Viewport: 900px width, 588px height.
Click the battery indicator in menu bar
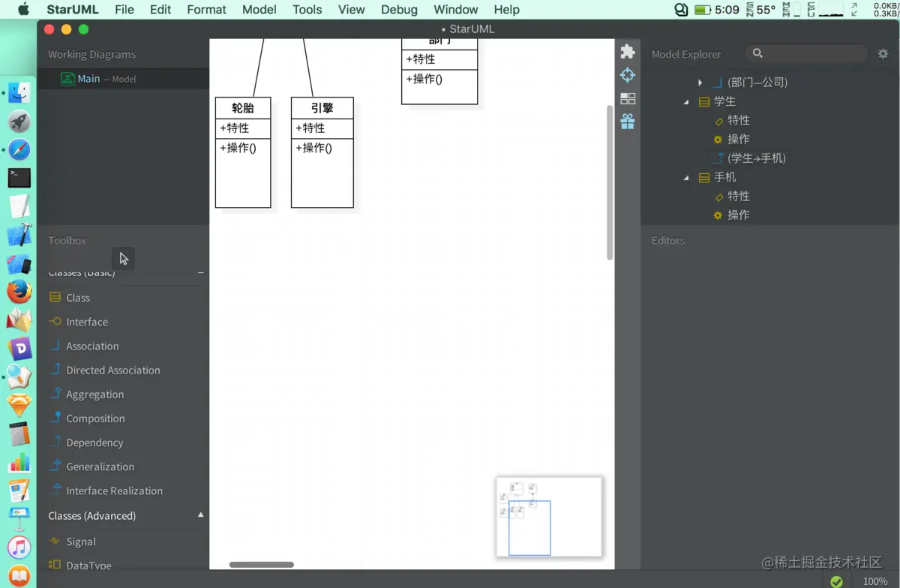point(702,10)
